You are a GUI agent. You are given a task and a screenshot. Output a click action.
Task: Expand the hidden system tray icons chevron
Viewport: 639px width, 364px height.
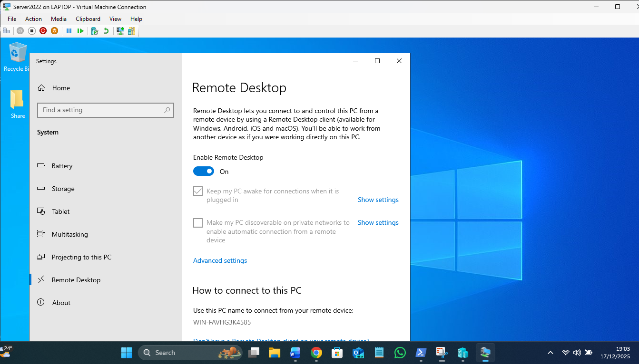point(551,353)
